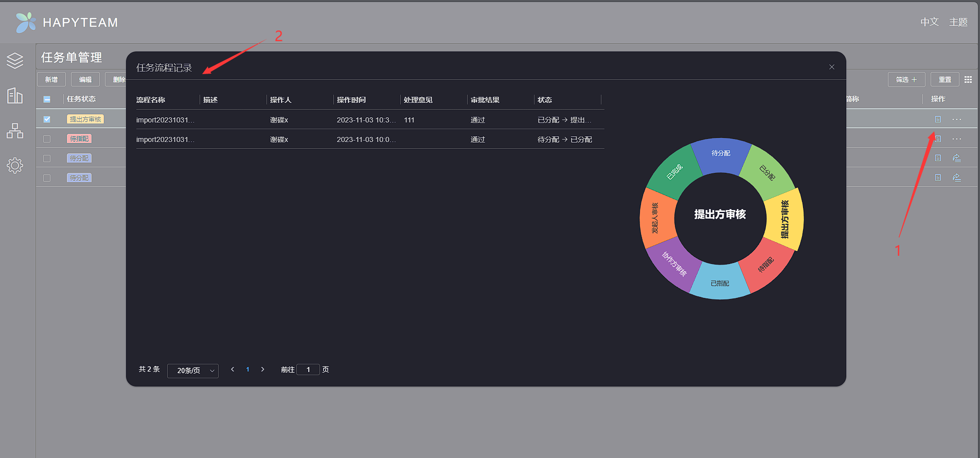Open more actions ellipsis for 待指配 row
980x458 pixels.
pyautogui.click(x=957, y=139)
